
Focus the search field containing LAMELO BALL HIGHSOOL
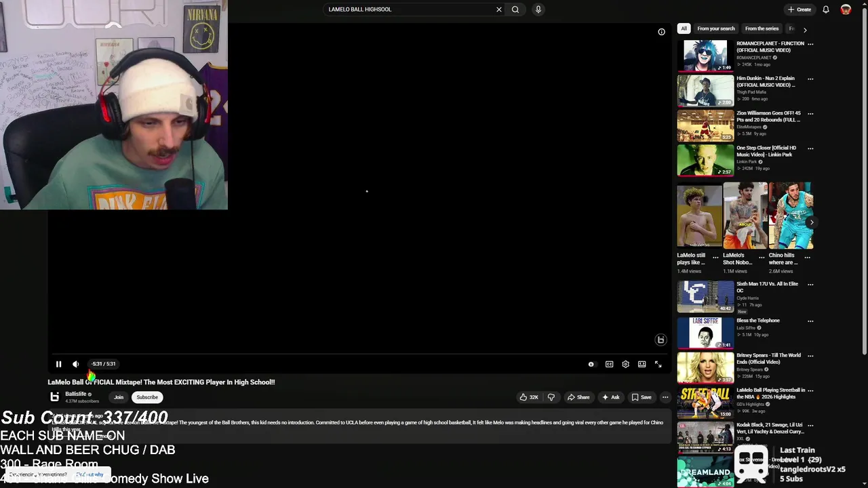409,9
